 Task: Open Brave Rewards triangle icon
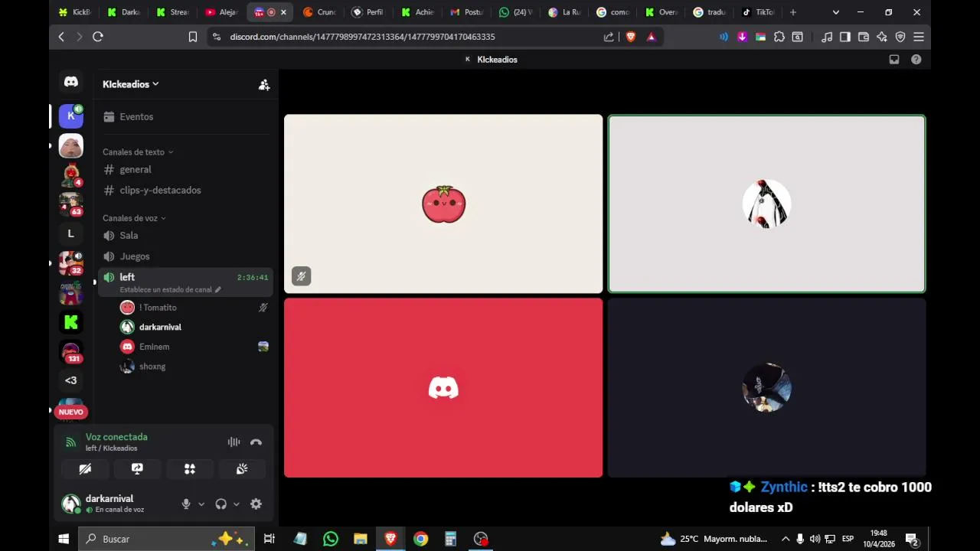tap(652, 37)
